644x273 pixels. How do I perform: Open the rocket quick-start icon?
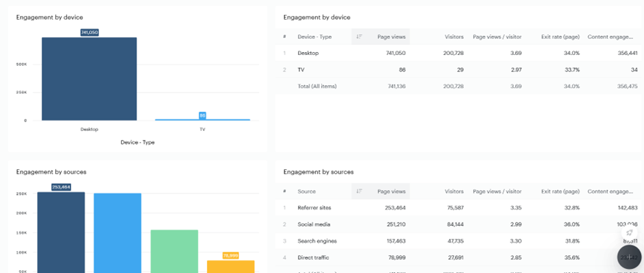(629, 233)
